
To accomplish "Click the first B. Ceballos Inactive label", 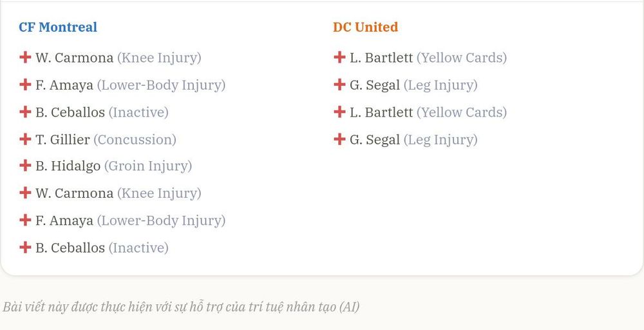I will (138, 113).
